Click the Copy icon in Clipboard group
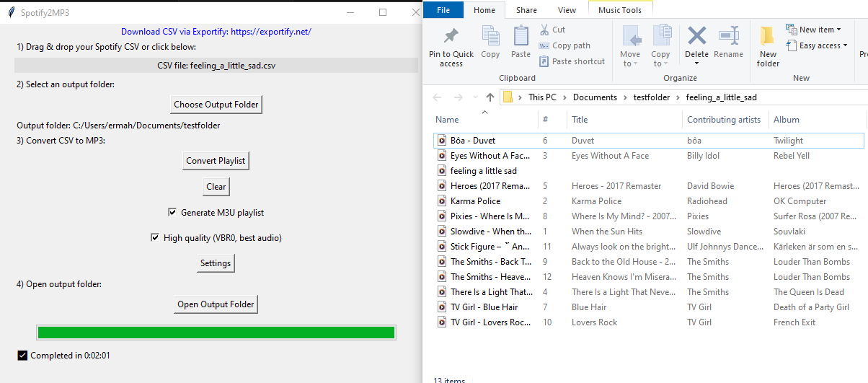This screenshot has height=383, width=868. pyautogui.click(x=490, y=36)
